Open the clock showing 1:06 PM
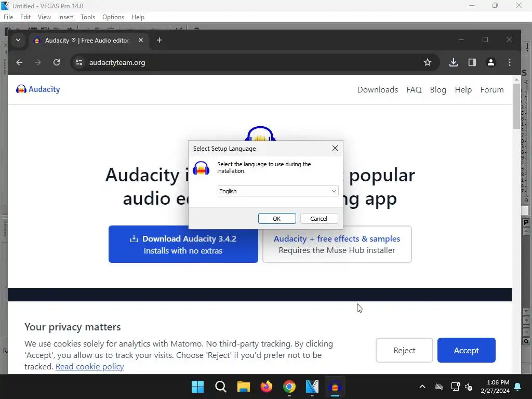This screenshot has width=532, height=399. 495,387
